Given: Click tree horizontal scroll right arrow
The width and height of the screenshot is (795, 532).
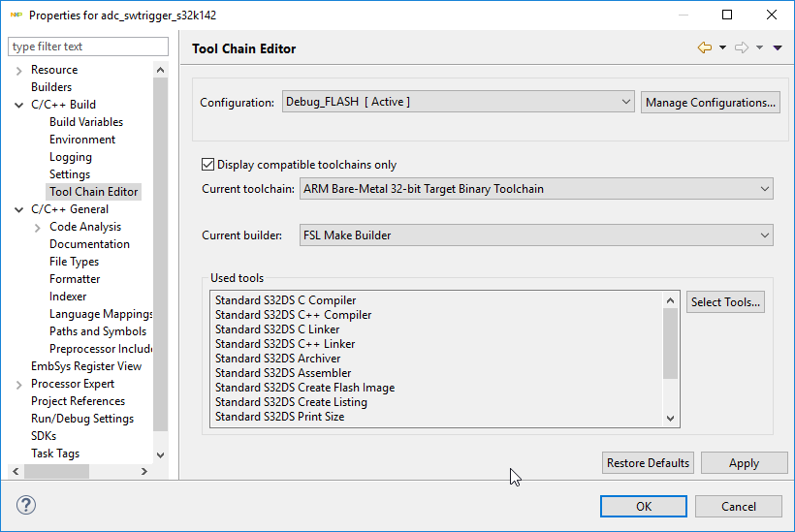Looking at the screenshot, I should click(x=143, y=471).
